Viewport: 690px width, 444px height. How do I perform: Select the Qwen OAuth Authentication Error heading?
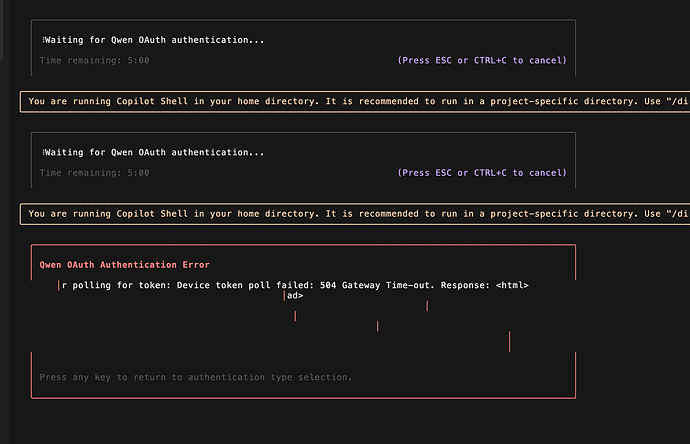pos(125,264)
